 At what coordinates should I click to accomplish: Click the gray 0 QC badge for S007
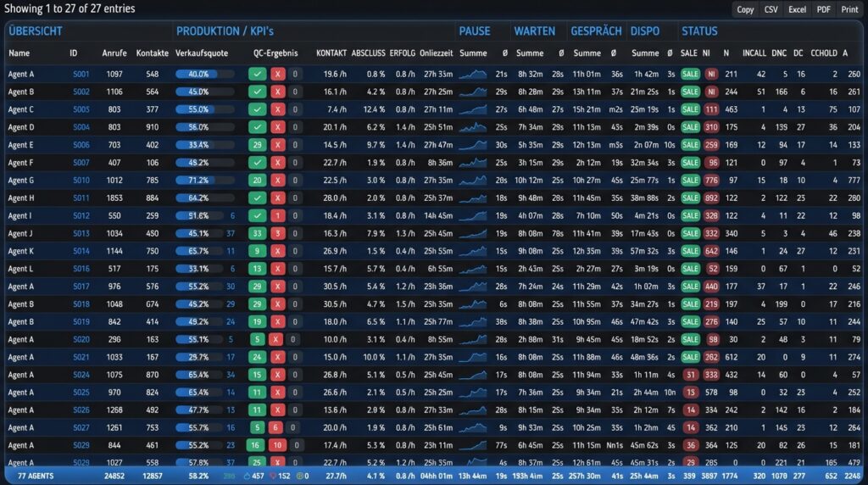pyautogui.click(x=295, y=162)
